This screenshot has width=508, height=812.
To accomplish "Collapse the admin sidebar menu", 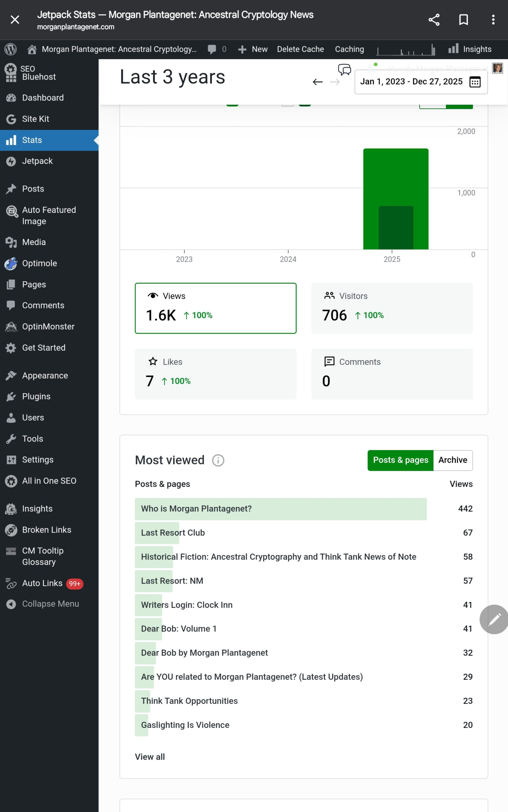I will pos(50,604).
